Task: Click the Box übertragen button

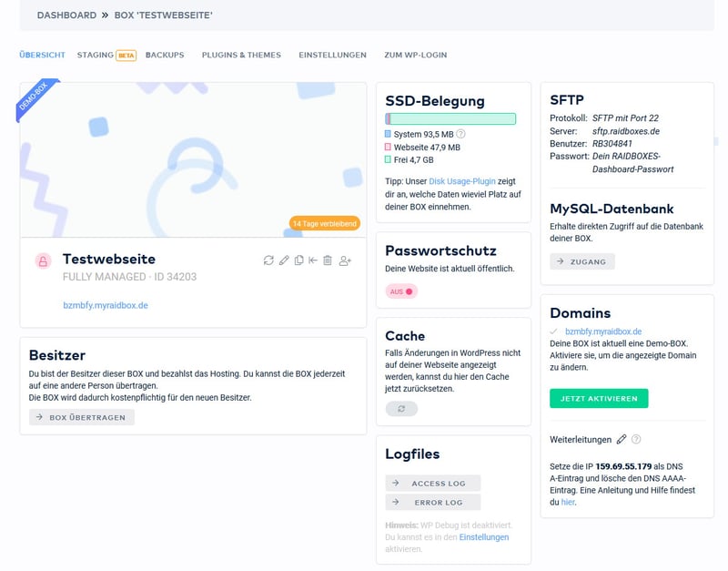Action: click(82, 417)
